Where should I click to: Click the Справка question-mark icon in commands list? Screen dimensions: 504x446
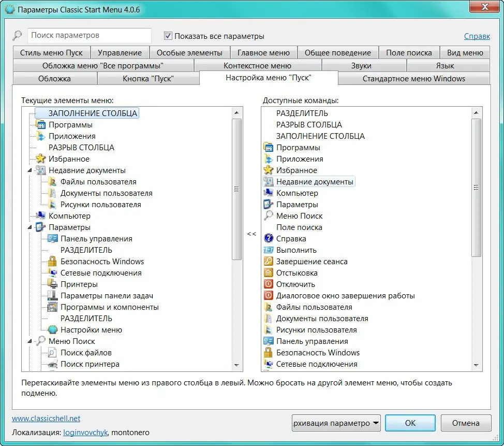269,238
